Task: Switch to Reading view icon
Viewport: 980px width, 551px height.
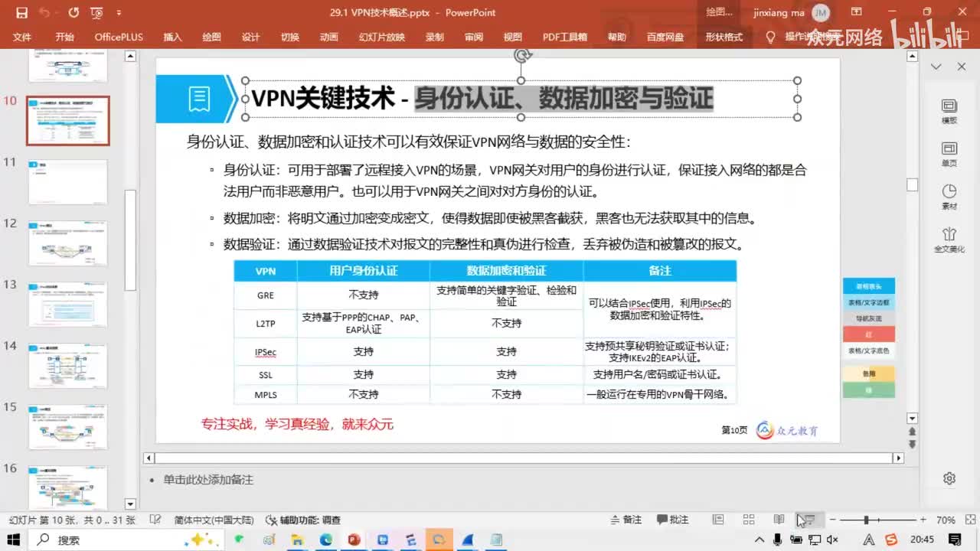Action: (x=779, y=520)
